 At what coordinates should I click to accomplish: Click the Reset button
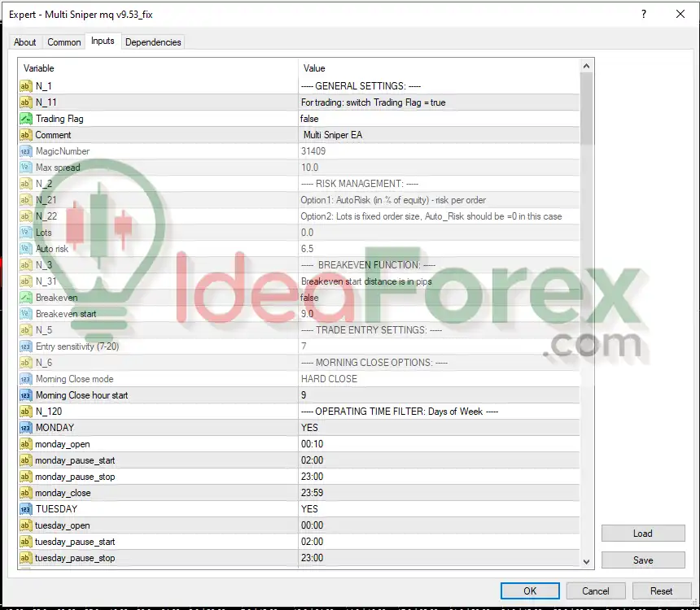[661, 590]
